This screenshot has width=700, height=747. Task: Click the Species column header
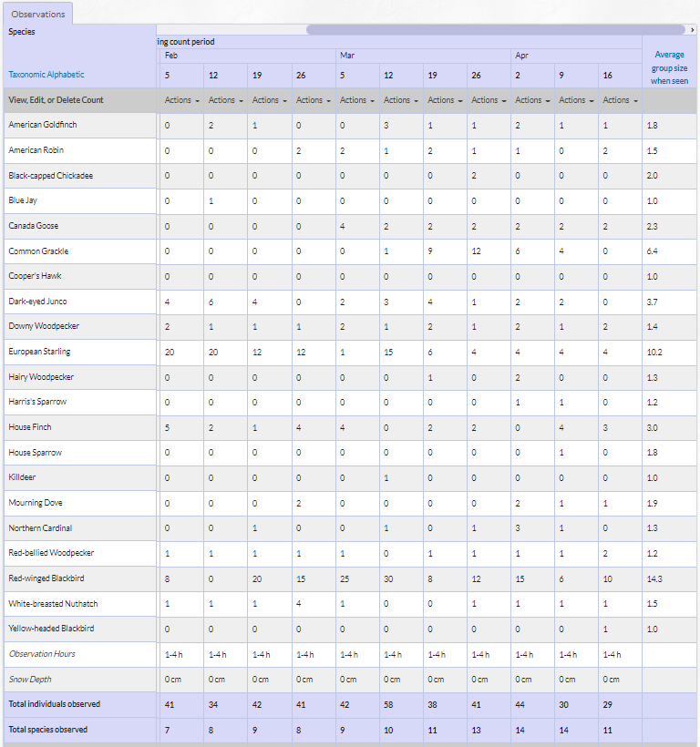[22, 32]
